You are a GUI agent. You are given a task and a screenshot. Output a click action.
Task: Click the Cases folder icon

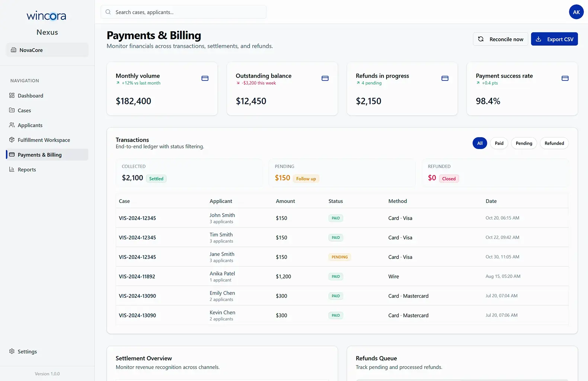(12, 110)
